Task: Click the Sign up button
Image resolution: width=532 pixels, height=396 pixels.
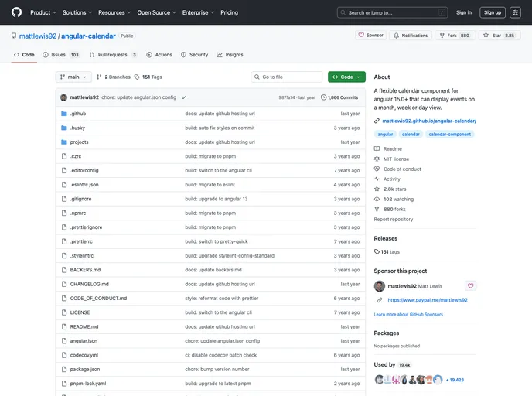Action: [x=492, y=12]
